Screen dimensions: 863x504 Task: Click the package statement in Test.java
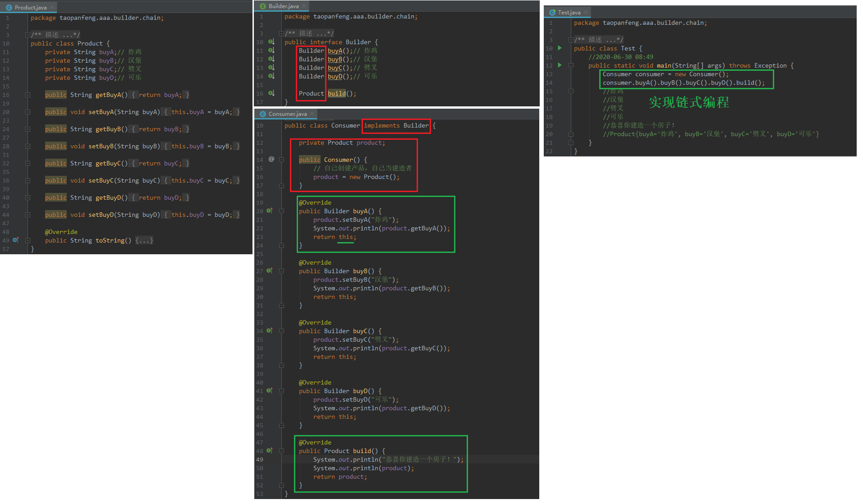point(641,23)
